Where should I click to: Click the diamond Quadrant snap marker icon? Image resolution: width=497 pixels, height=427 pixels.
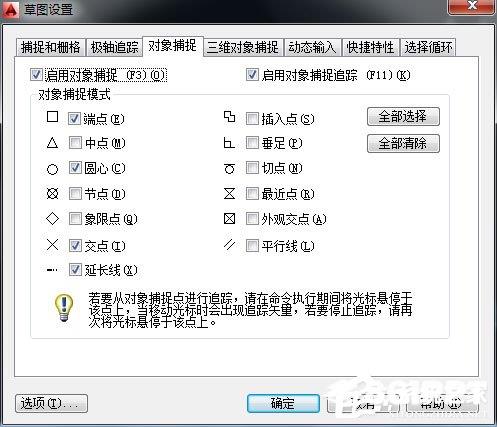click(x=52, y=219)
